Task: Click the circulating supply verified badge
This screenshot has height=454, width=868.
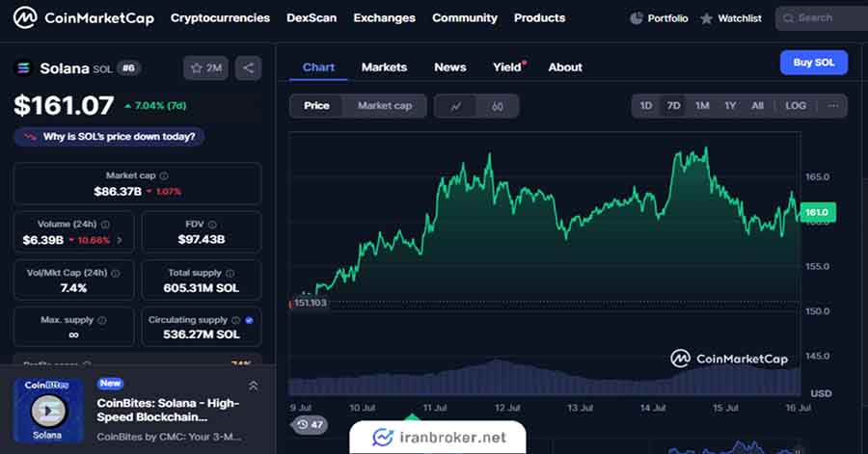Action: 249,320
